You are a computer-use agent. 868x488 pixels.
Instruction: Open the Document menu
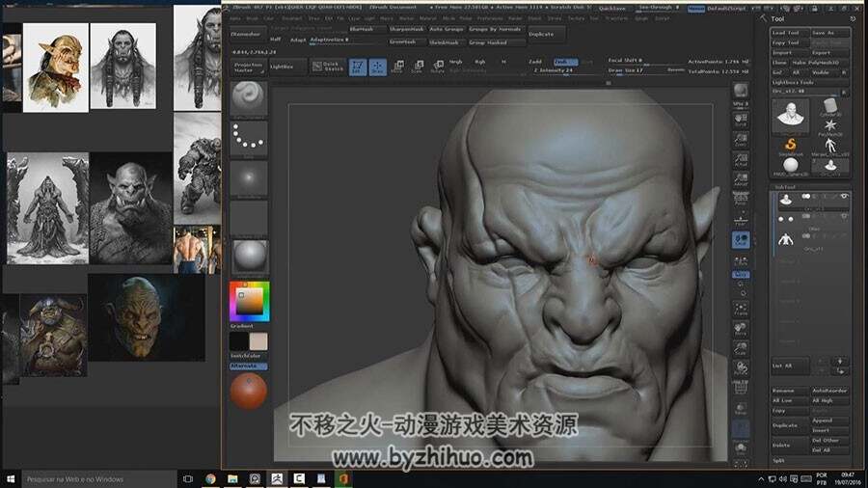291,18
